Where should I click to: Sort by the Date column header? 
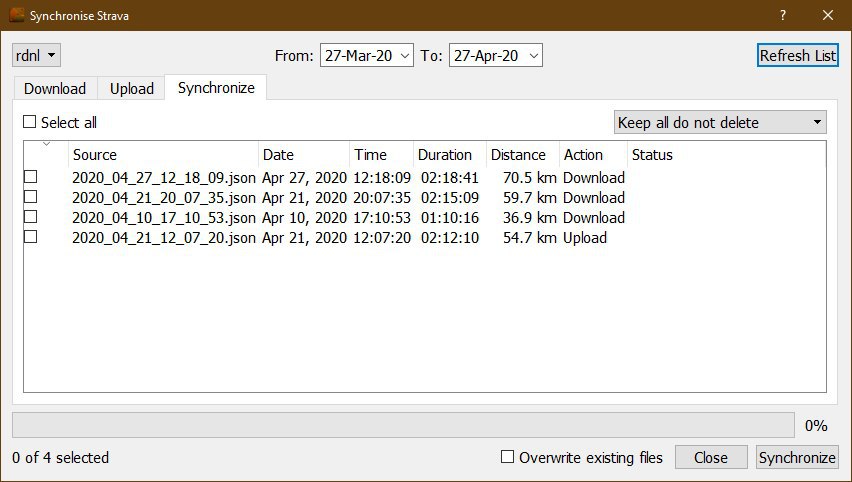tap(304, 155)
